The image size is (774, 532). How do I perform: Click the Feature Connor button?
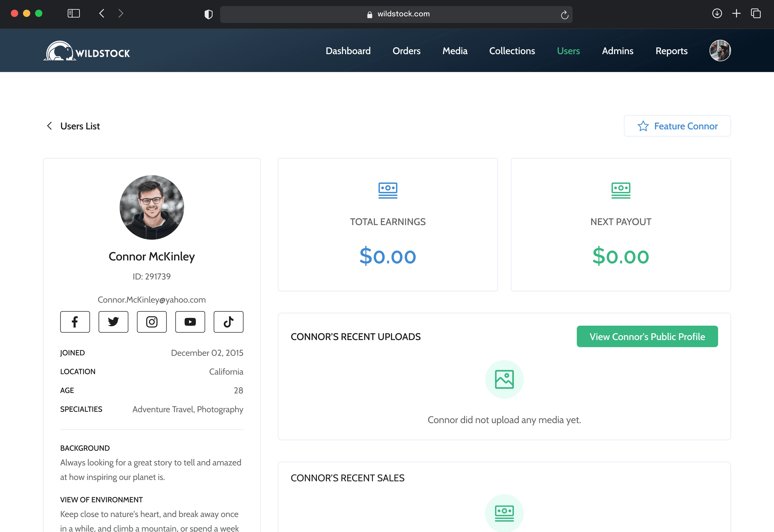pos(677,126)
